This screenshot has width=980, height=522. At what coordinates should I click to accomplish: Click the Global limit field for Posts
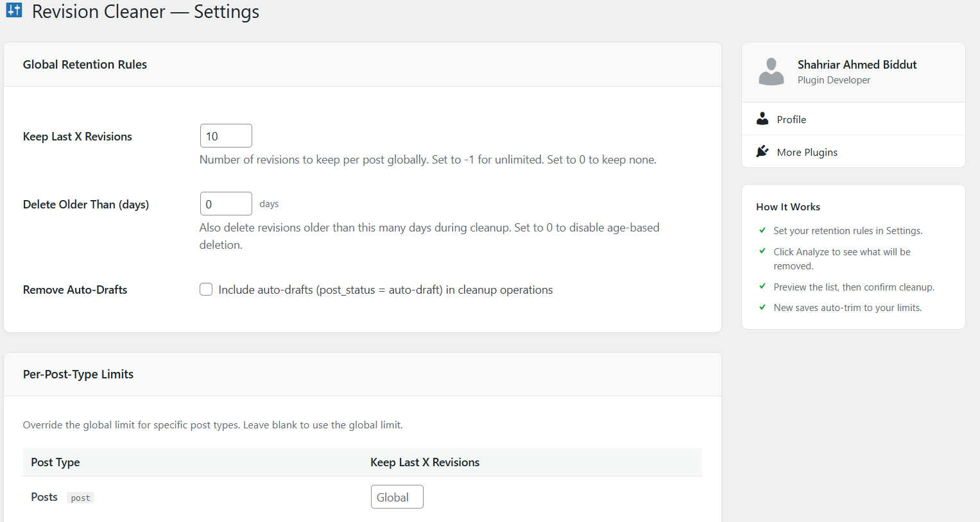[397, 496]
